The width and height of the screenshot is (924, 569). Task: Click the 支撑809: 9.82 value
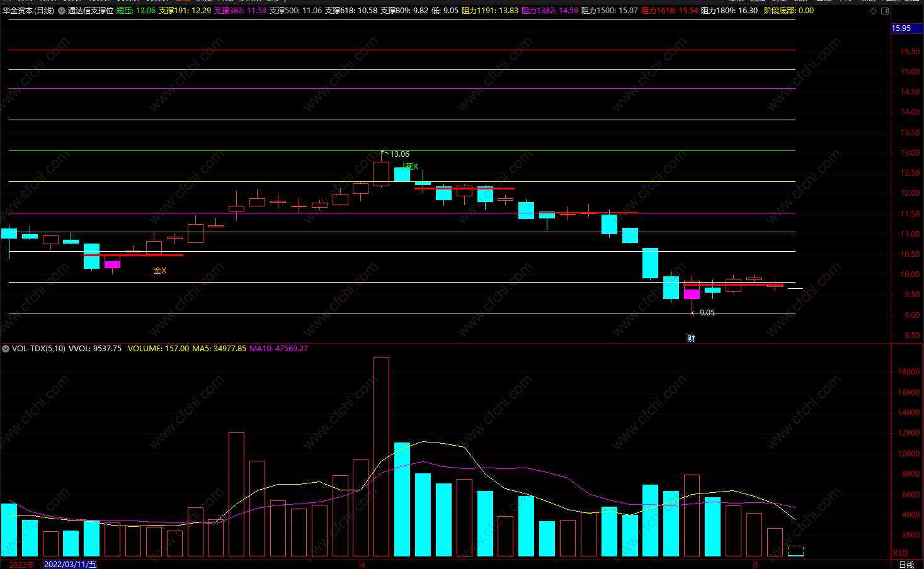coord(404,11)
